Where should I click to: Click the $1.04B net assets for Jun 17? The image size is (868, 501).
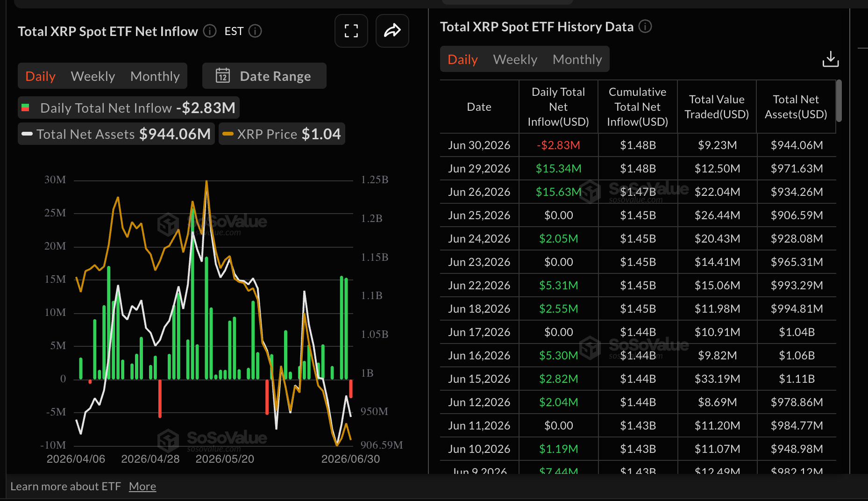coord(797,332)
